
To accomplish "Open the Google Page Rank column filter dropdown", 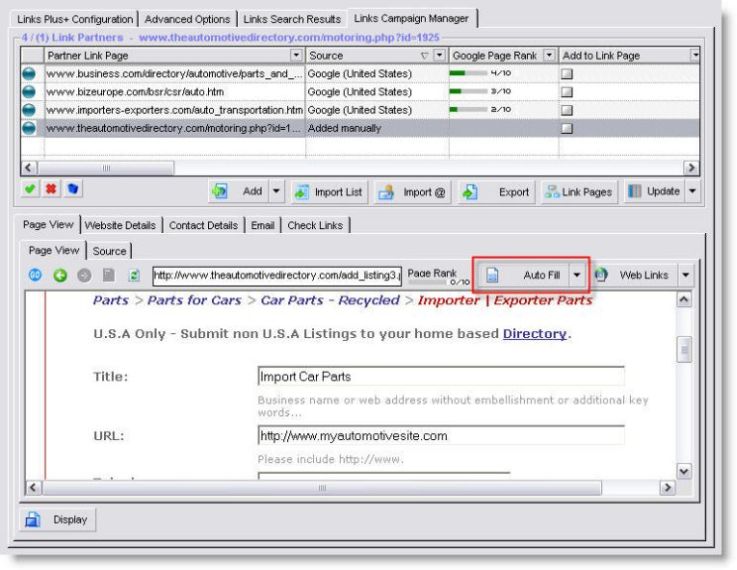I will click(x=549, y=55).
